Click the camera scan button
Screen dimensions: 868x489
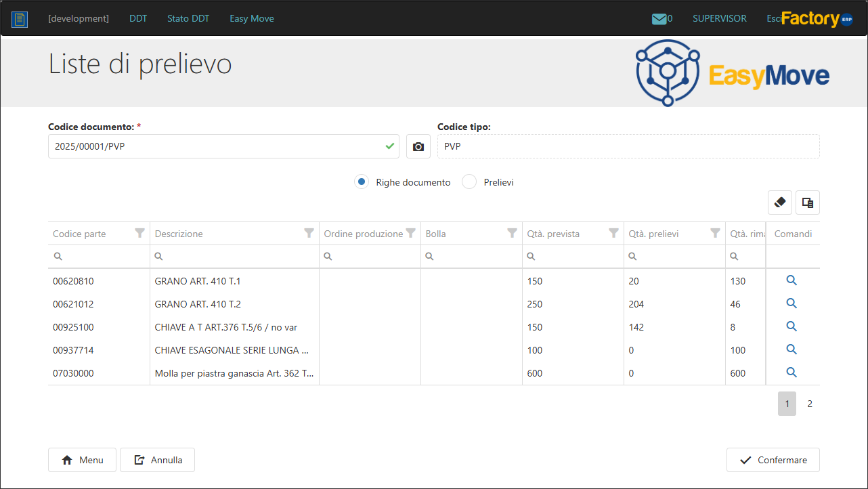[418, 146]
